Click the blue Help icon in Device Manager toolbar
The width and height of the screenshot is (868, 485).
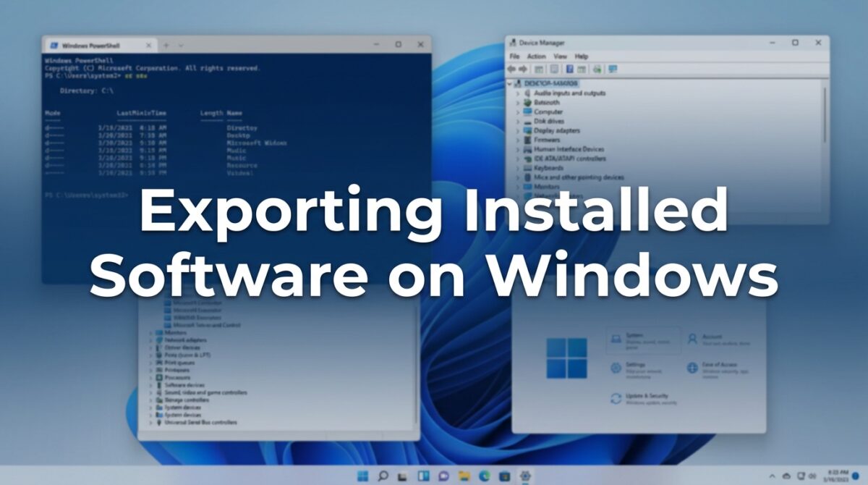(569, 69)
